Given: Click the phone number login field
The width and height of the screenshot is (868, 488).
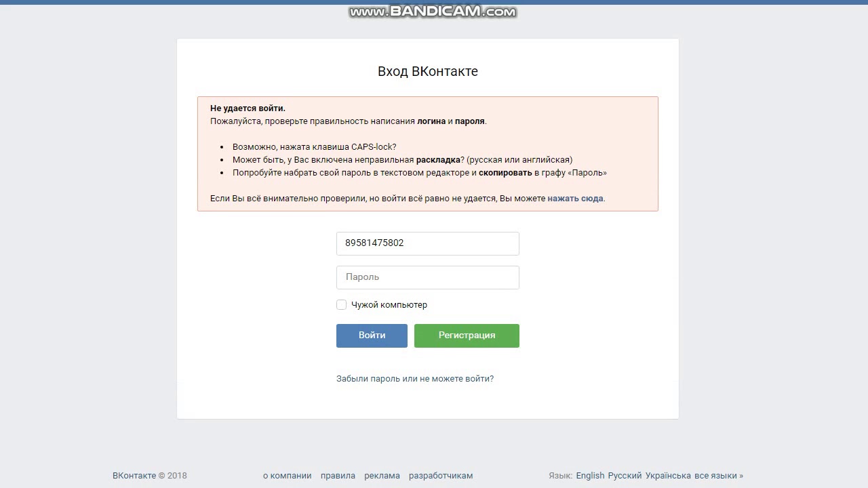Looking at the screenshot, I should [428, 243].
